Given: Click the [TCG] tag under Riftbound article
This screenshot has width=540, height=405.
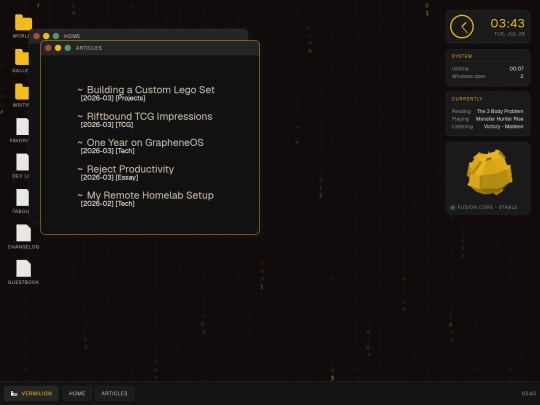Looking at the screenshot, I should pyautogui.click(x=124, y=125).
